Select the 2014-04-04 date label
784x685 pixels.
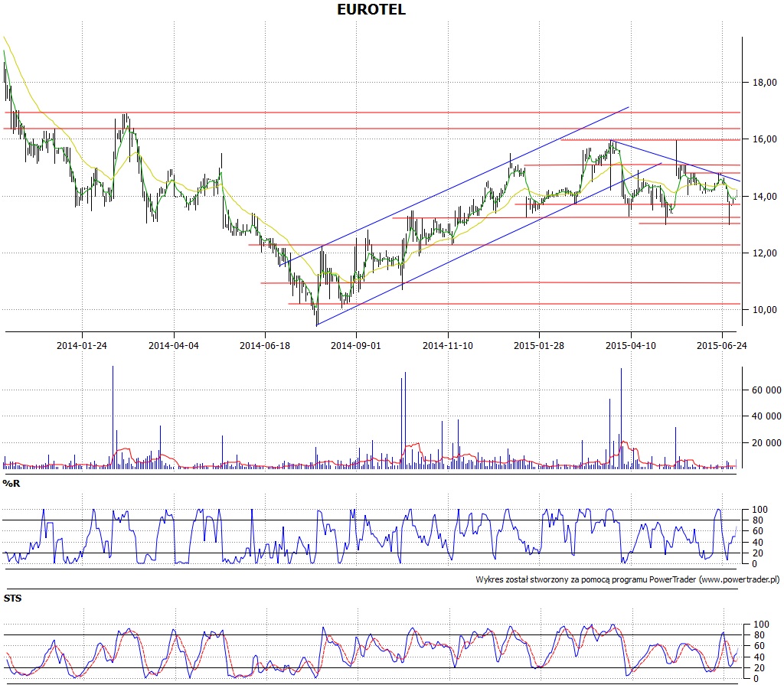point(174,345)
